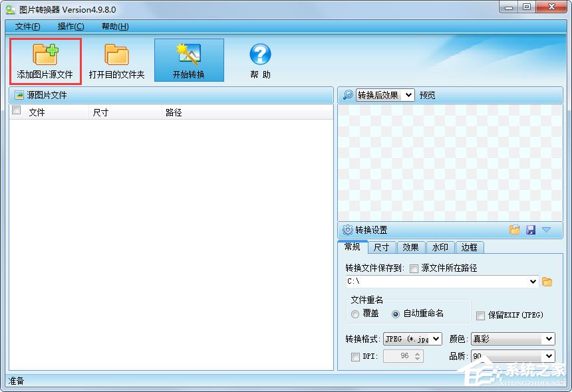
Task: Click the magnifier preview icon
Action: (x=349, y=94)
